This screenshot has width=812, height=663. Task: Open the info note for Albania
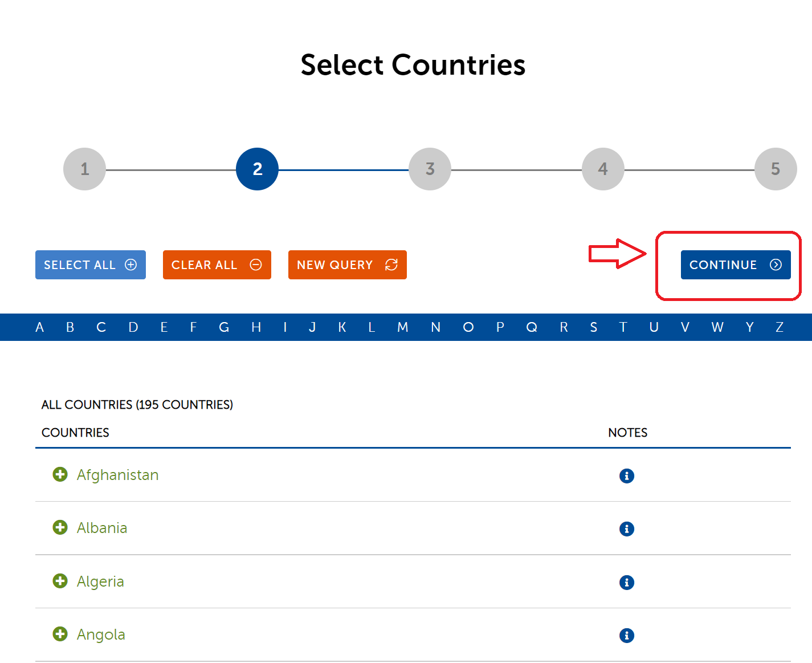[626, 528]
